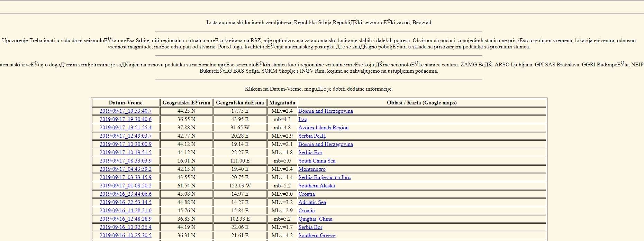
Task: Click the Qinghai, China region link
Action: point(315,219)
